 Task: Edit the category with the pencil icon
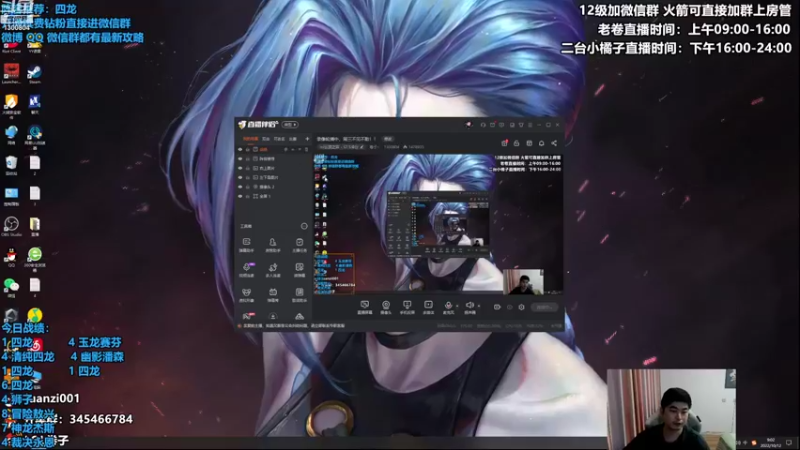tap(362, 147)
